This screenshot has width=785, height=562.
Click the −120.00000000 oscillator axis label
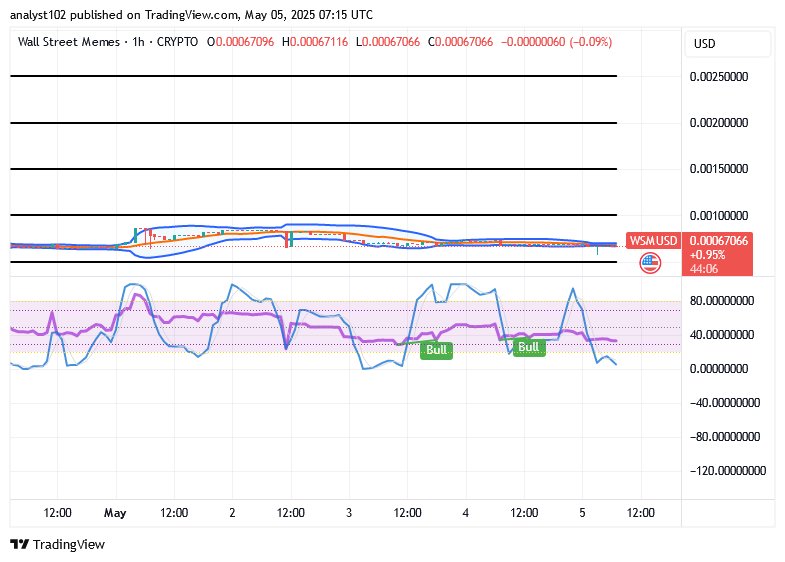tap(728, 471)
